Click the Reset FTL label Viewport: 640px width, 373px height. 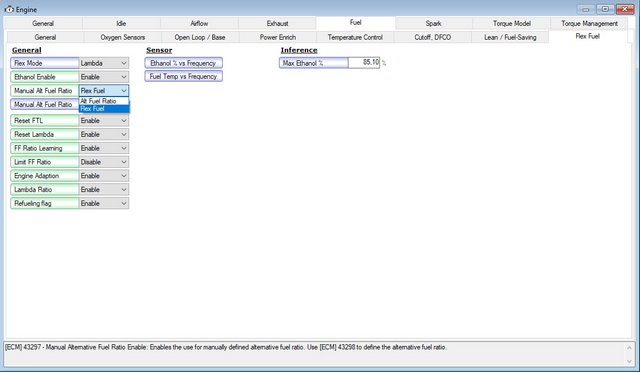click(44, 120)
